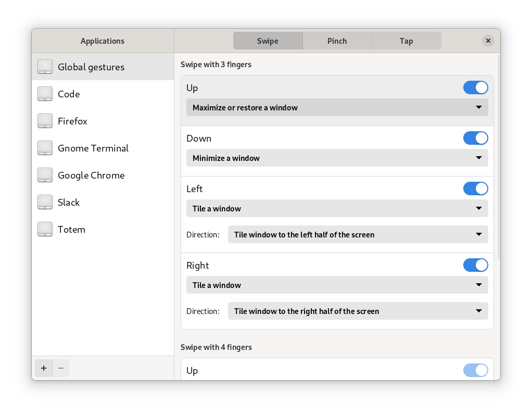The image size is (532, 415).
Task: Toggle the 4-finger swipe Up switch
Action: point(476,370)
